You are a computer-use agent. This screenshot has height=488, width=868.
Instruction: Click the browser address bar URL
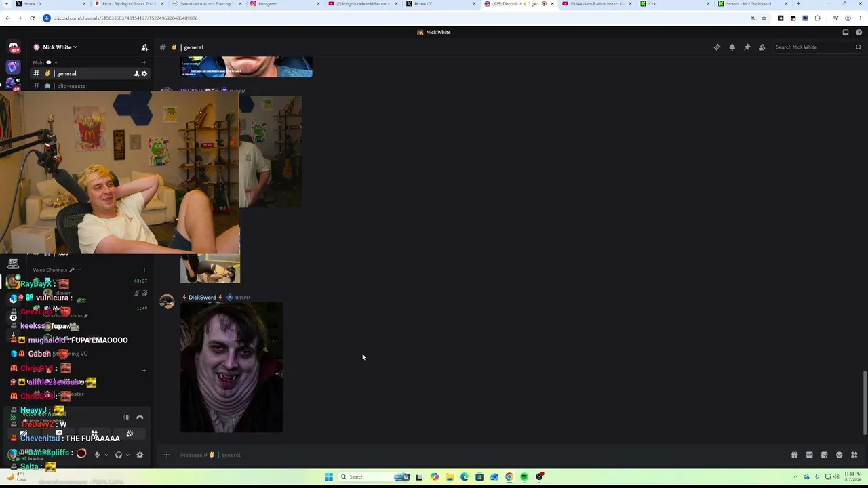(x=124, y=18)
